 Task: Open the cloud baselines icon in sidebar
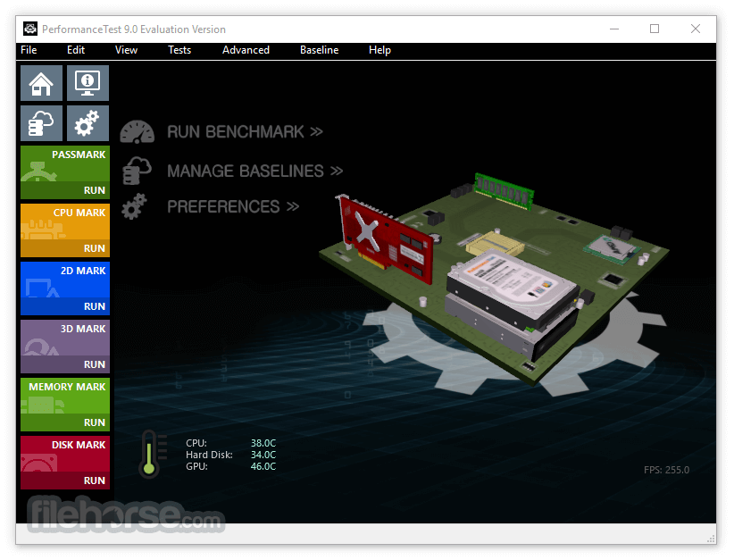tap(41, 123)
